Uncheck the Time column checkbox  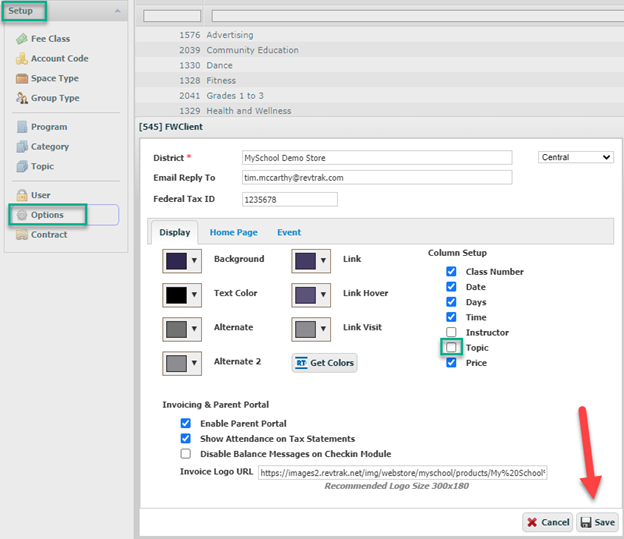[451, 317]
